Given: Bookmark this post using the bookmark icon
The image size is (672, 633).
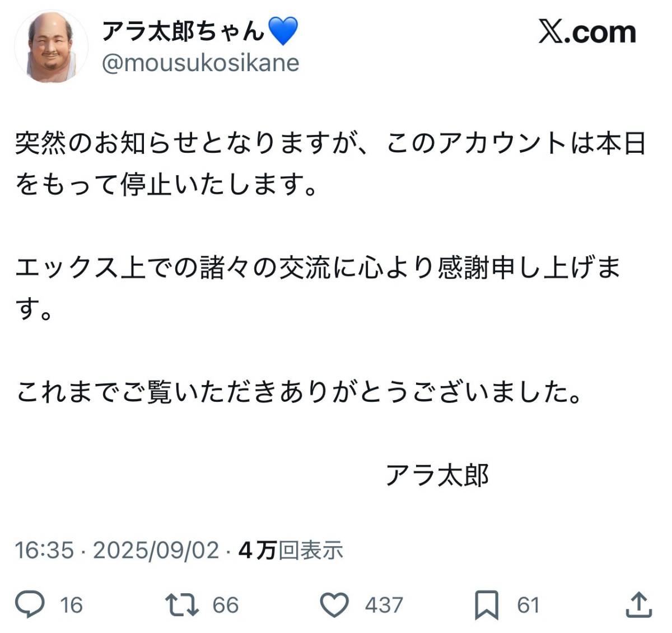Looking at the screenshot, I should point(486,605).
